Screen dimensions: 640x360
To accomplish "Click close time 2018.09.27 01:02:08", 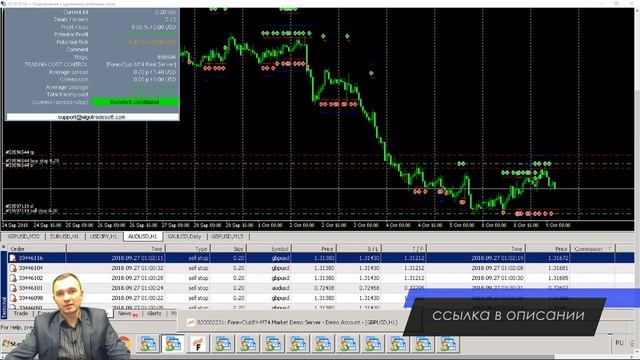I will [x=497, y=268].
